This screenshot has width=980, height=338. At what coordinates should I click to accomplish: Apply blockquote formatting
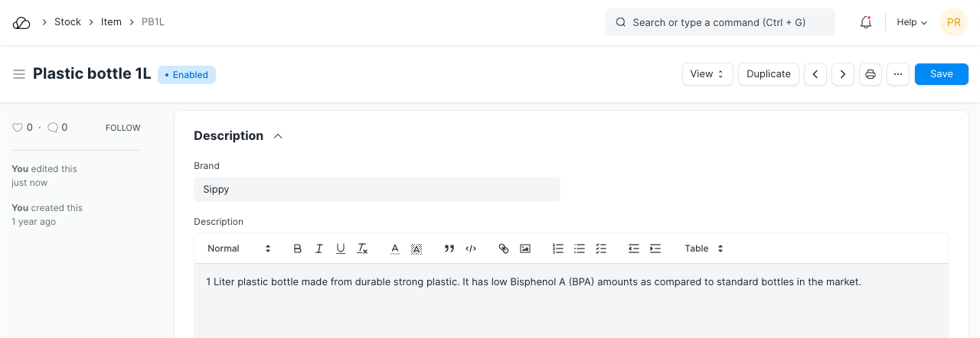pos(449,249)
